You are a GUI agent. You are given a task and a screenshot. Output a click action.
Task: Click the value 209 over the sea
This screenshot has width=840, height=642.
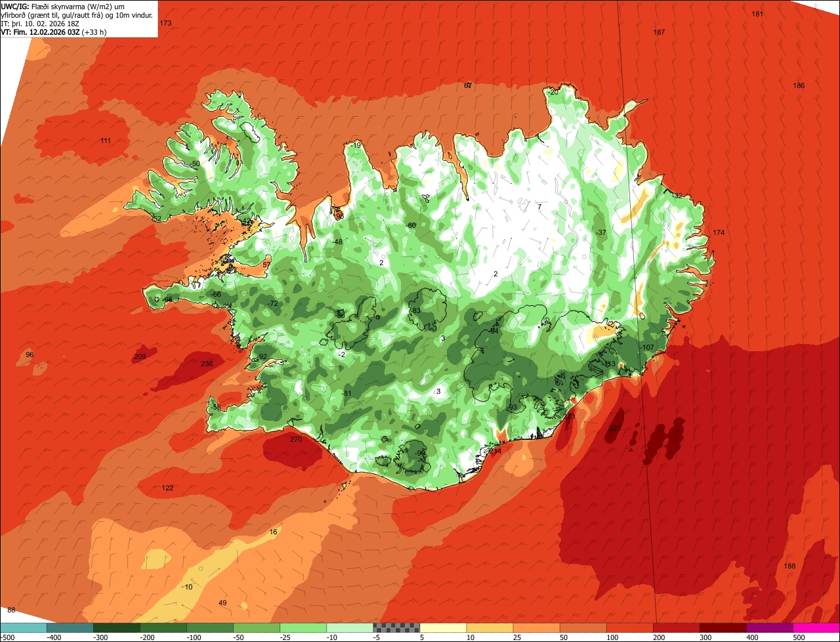[140, 356]
